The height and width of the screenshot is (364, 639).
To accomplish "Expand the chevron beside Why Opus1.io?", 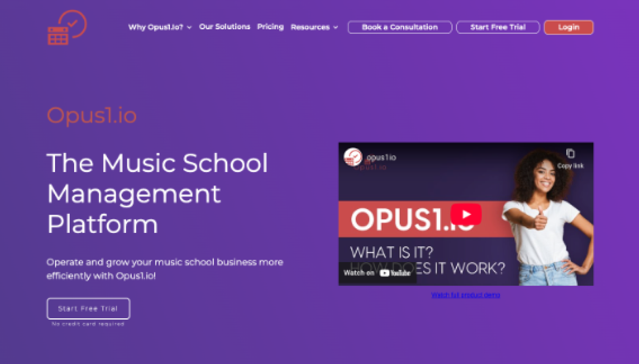I will tap(189, 27).
